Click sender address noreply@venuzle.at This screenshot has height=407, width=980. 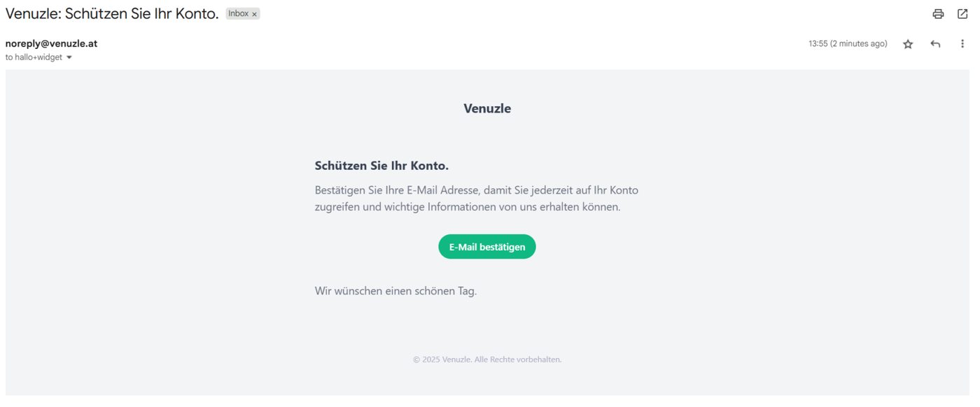pyautogui.click(x=51, y=43)
